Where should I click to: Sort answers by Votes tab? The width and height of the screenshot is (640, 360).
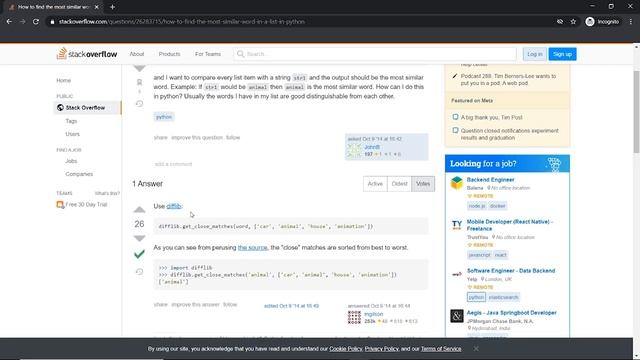click(423, 184)
